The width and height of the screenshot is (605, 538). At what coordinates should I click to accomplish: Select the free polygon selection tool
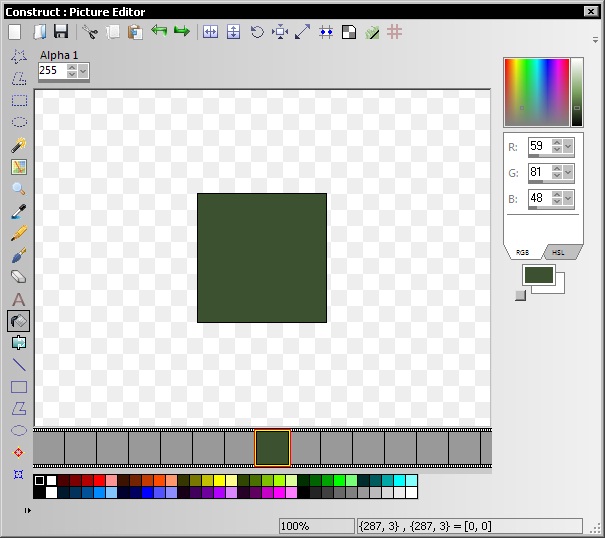click(19, 56)
